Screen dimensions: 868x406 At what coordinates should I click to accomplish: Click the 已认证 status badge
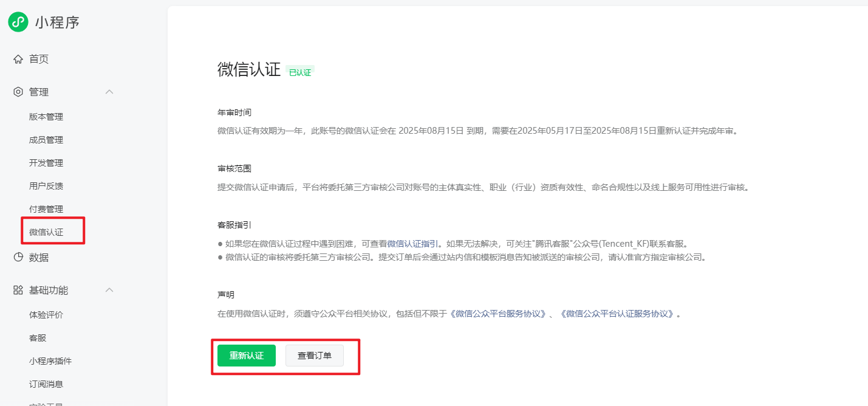pyautogui.click(x=300, y=72)
